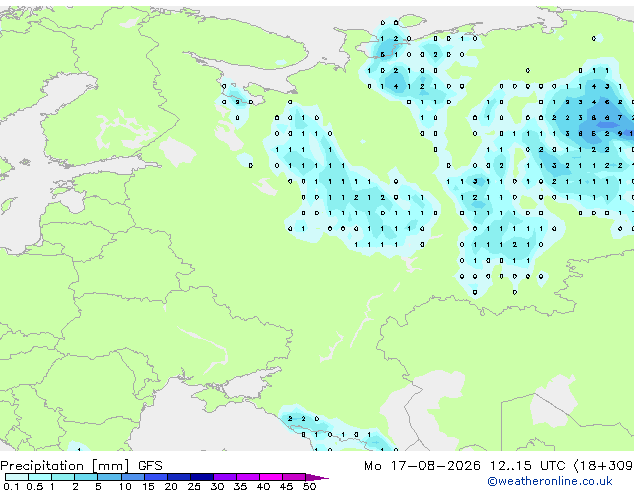Click the "35" legend scale label
This screenshot has height=490, width=634.
click(240, 486)
